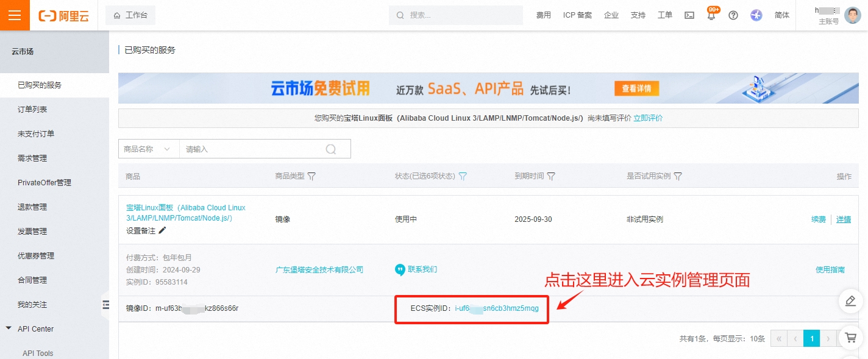Open 发票管理 in the sidebar
Screen dimensions: 868x359
(x=32, y=231)
